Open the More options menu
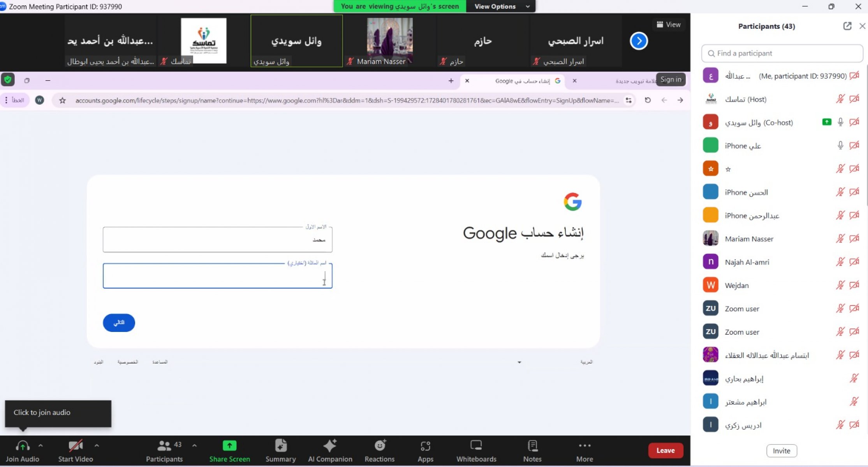Screen dimensions: 868x467 tap(585, 451)
